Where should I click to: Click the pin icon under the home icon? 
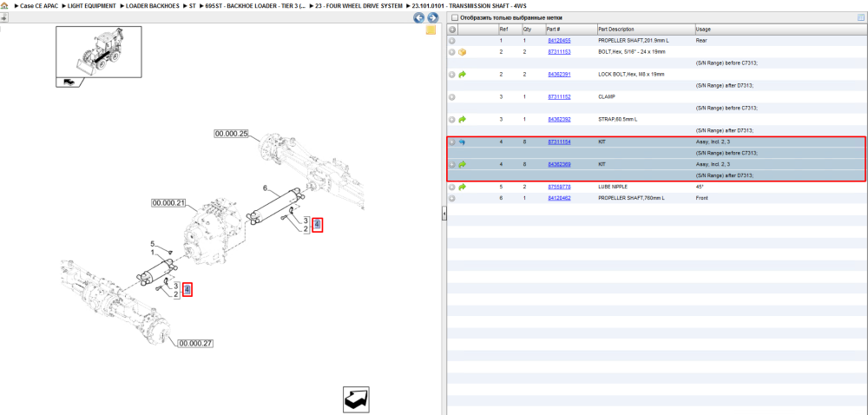(x=3, y=17)
